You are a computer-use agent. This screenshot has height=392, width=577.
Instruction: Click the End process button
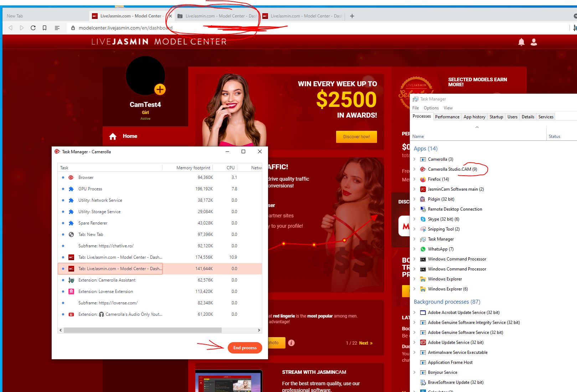245,348
